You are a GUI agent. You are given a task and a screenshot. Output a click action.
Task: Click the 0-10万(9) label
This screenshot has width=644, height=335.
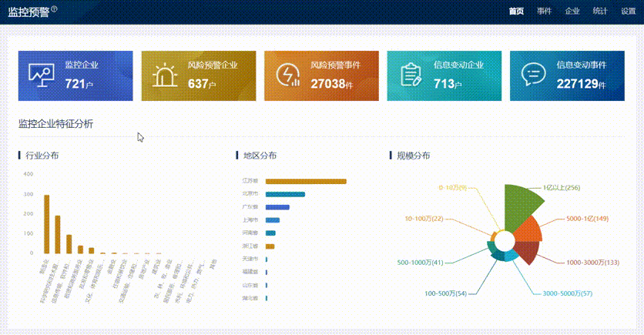coord(453,188)
